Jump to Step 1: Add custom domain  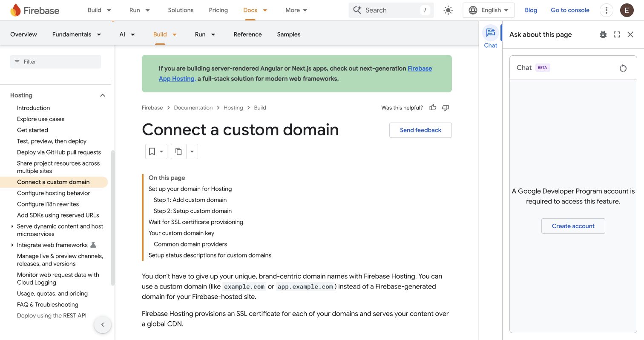coord(190,200)
